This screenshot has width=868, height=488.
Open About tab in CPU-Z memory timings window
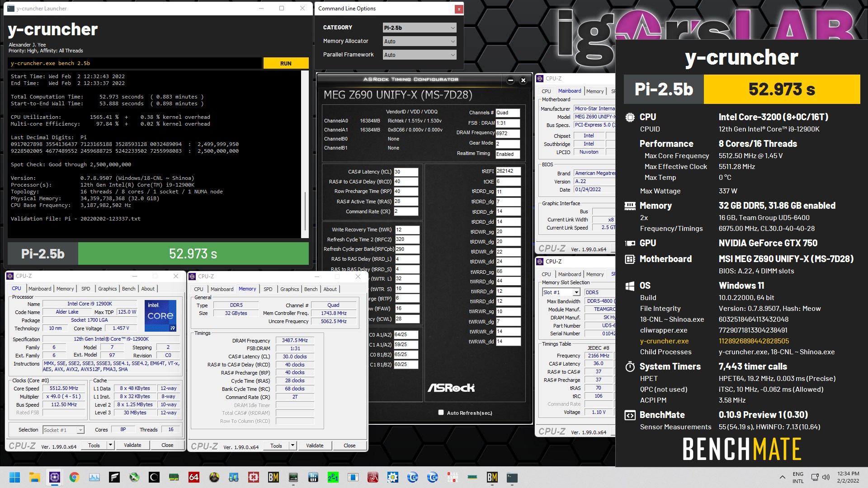coord(330,289)
